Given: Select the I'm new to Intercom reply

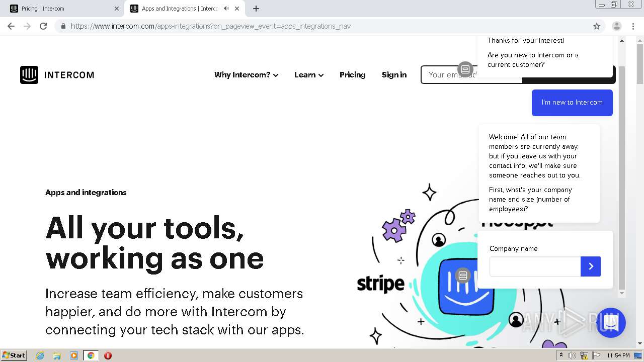Looking at the screenshot, I should 572,103.
